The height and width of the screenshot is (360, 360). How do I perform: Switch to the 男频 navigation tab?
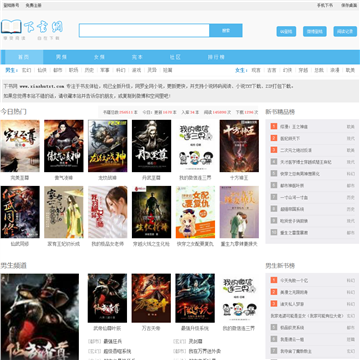61,57
